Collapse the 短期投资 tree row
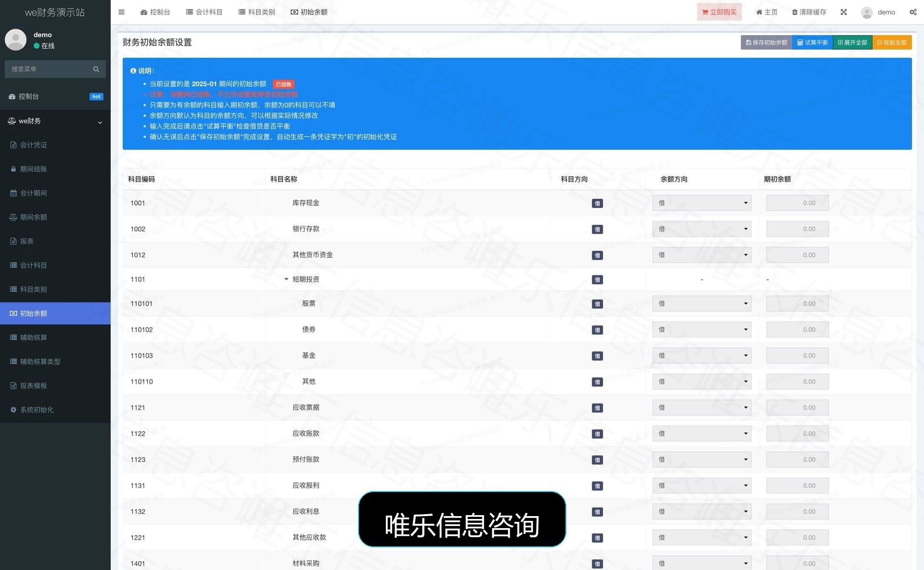This screenshot has height=570, width=924. coord(286,279)
